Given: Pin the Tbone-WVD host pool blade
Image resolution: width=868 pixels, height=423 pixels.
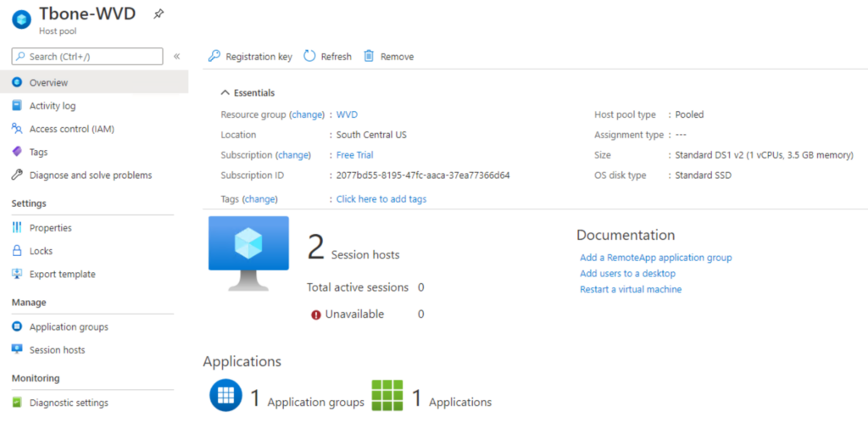Looking at the screenshot, I should pos(159,15).
